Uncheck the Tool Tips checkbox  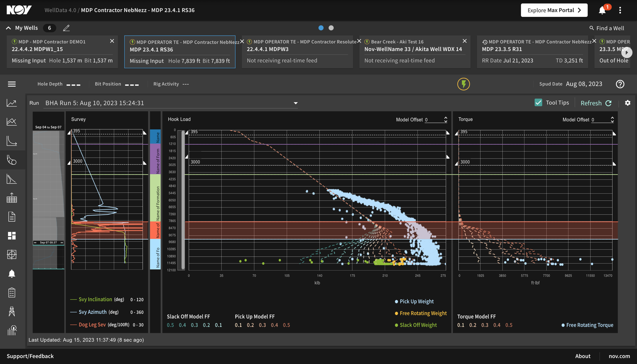coord(538,102)
